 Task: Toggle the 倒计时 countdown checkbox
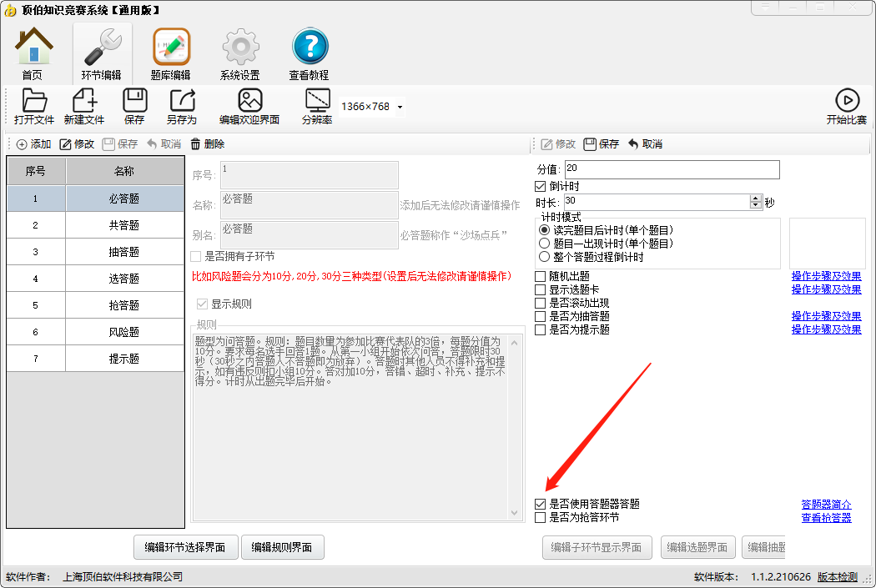point(541,187)
